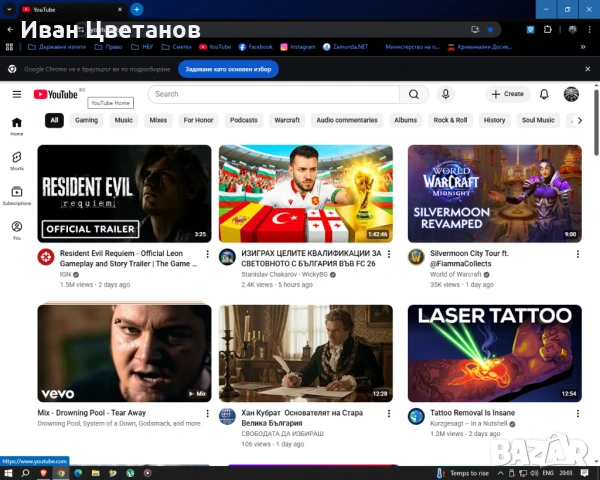This screenshot has width=600, height=480.
Task: Click the page vertical scrollbar
Action: tap(596, 122)
